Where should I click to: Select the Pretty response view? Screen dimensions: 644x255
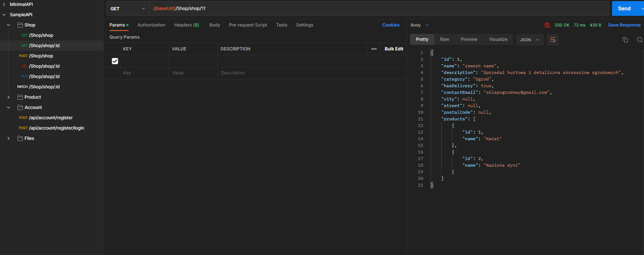pos(422,39)
